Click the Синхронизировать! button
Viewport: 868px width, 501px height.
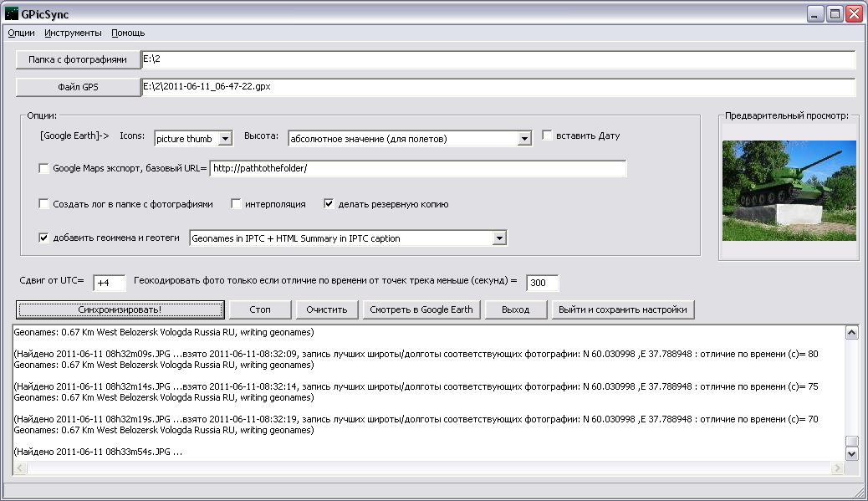(x=120, y=309)
